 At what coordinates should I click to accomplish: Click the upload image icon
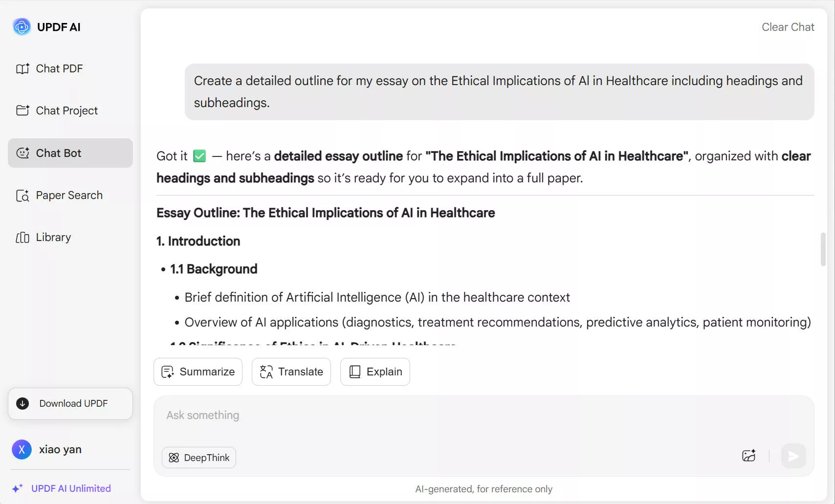[x=748, y=456]
